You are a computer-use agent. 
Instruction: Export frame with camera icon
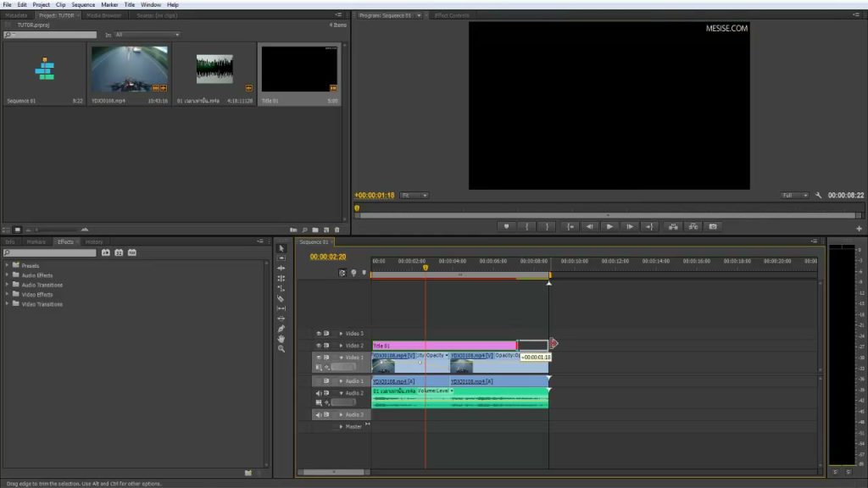coord(713,226)
